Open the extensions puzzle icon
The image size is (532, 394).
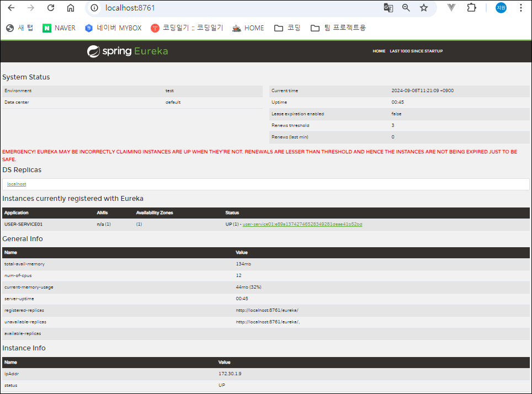(471, 8)
